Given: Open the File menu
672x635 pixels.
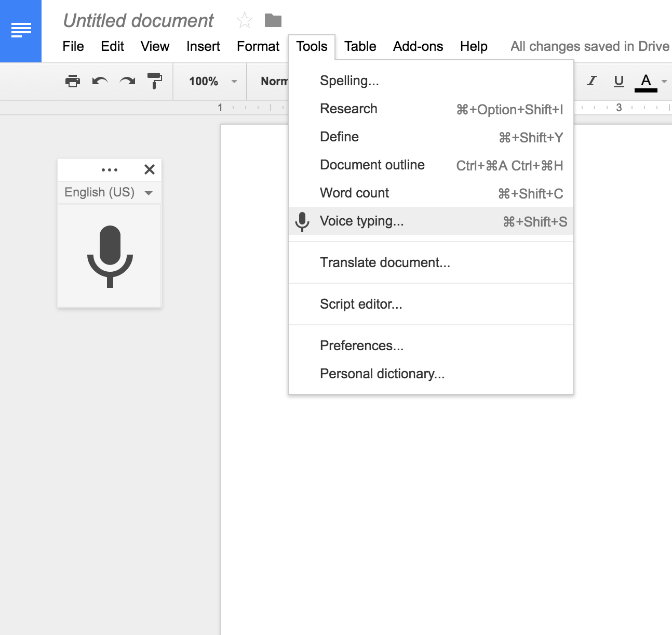Looking at the screenshot, I should pos(73,46).
